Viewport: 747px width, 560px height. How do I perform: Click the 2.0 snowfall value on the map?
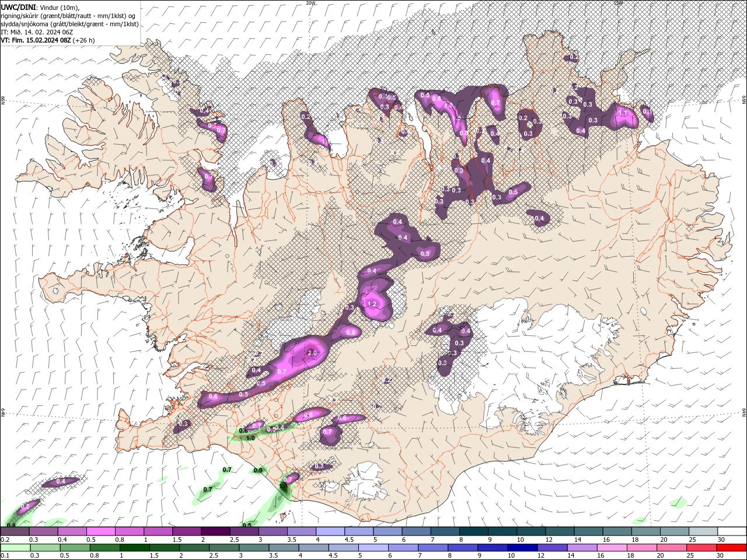pos(312,353)
